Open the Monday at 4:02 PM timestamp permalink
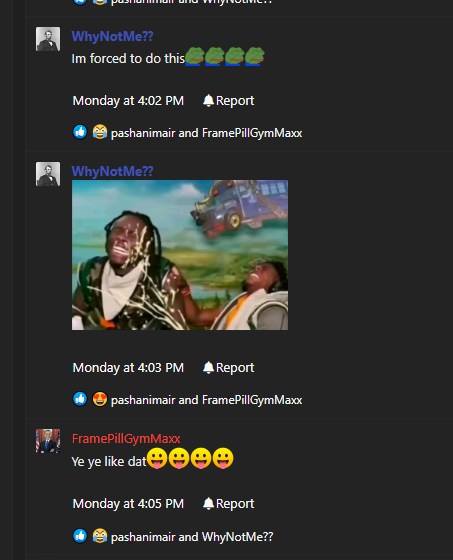The width and height of the screenshot is (453, 560). coord(128,101)
